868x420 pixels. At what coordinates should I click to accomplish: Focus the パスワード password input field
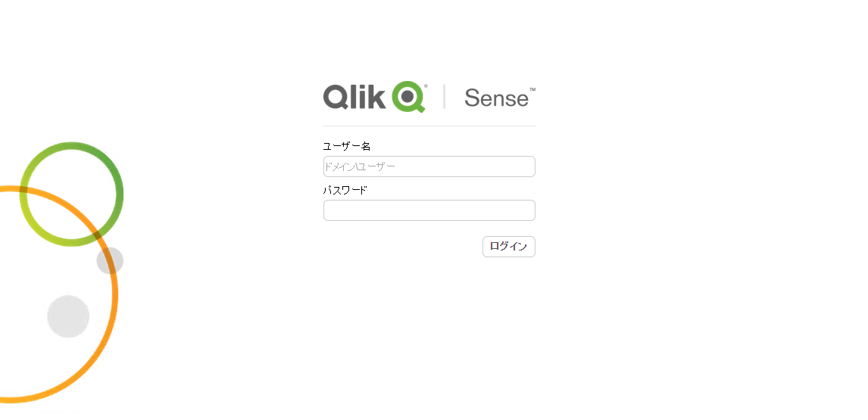coord(429,210)
